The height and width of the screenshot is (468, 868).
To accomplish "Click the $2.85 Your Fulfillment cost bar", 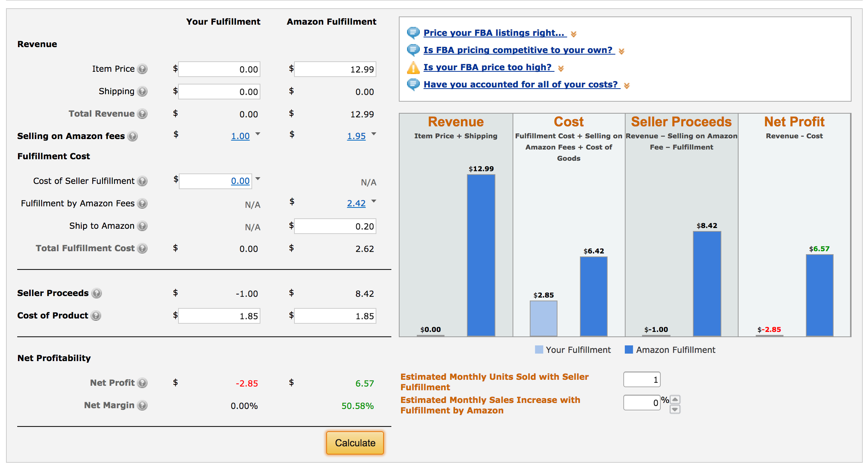I will coord(544,318).
